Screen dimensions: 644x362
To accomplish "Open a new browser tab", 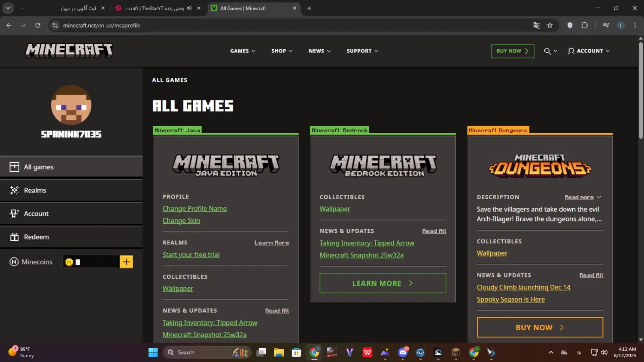I will (x=309, y=8).
